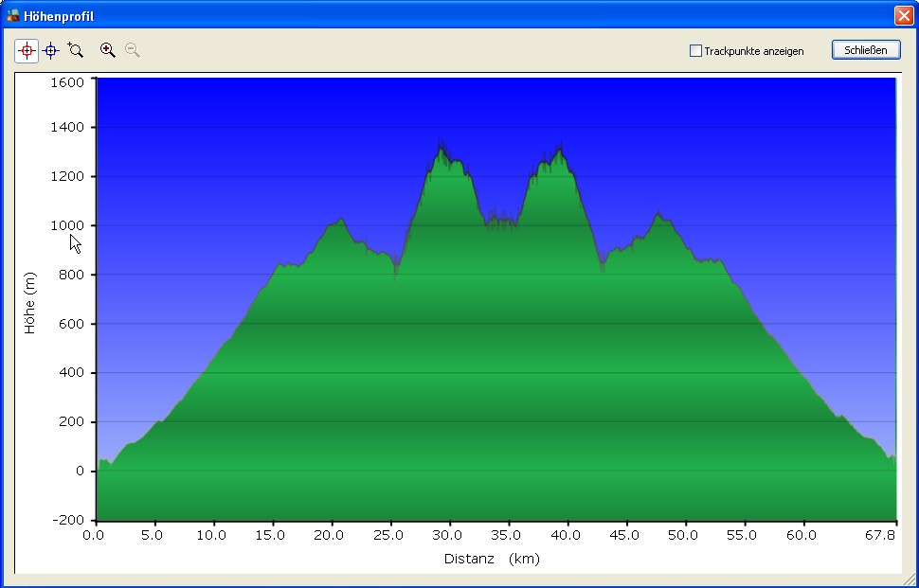The image size is (919, 588).
Task: Click the second peak near 39 km
Action: [560, 149]
